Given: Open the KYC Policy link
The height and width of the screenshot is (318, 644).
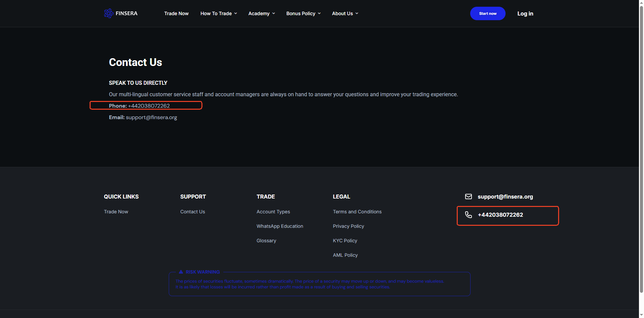Looking at the screenshot, I should pyautogui.click(x=345, y=241).
